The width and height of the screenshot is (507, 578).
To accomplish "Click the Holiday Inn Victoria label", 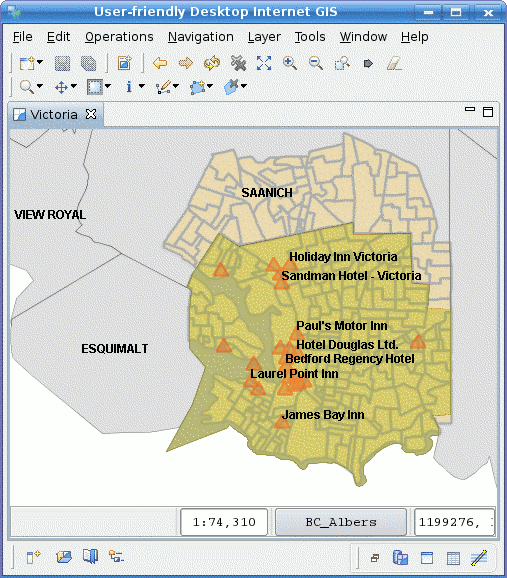I will [343, 257].
